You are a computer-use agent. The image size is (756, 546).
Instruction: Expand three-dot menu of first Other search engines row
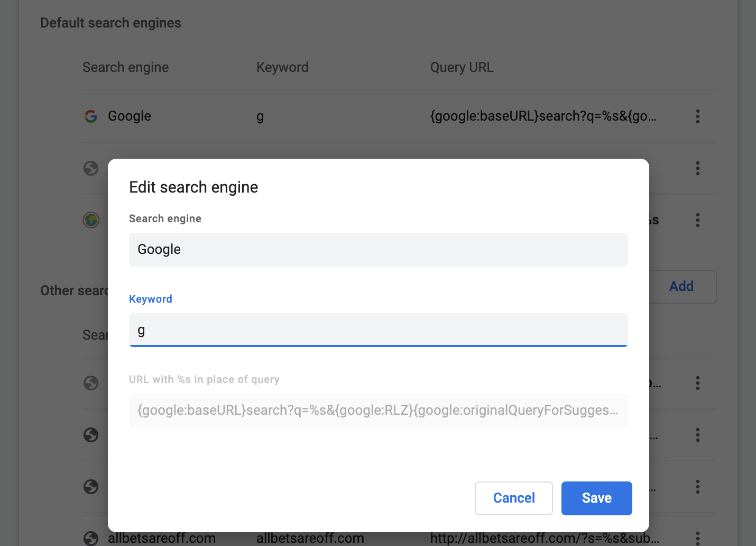point(698,383)
